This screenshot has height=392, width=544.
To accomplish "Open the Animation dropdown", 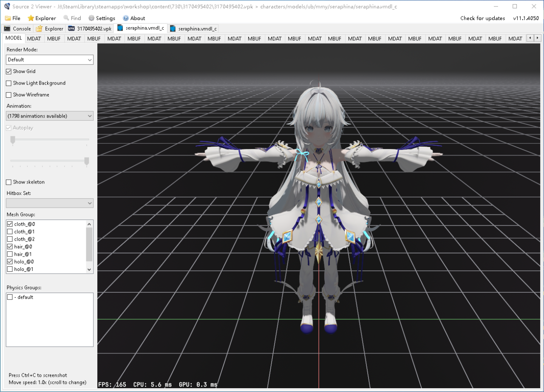I will pyautogui.click(x=50, y=116).
